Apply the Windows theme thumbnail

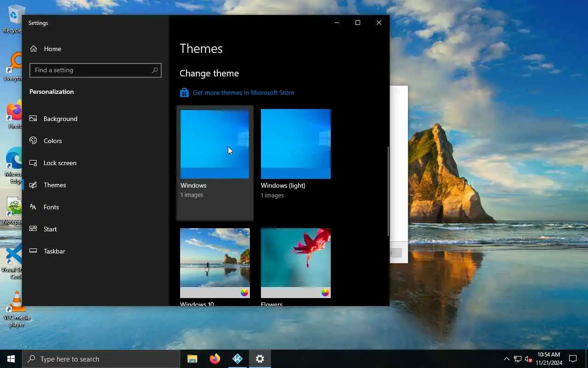pos(215,144)
